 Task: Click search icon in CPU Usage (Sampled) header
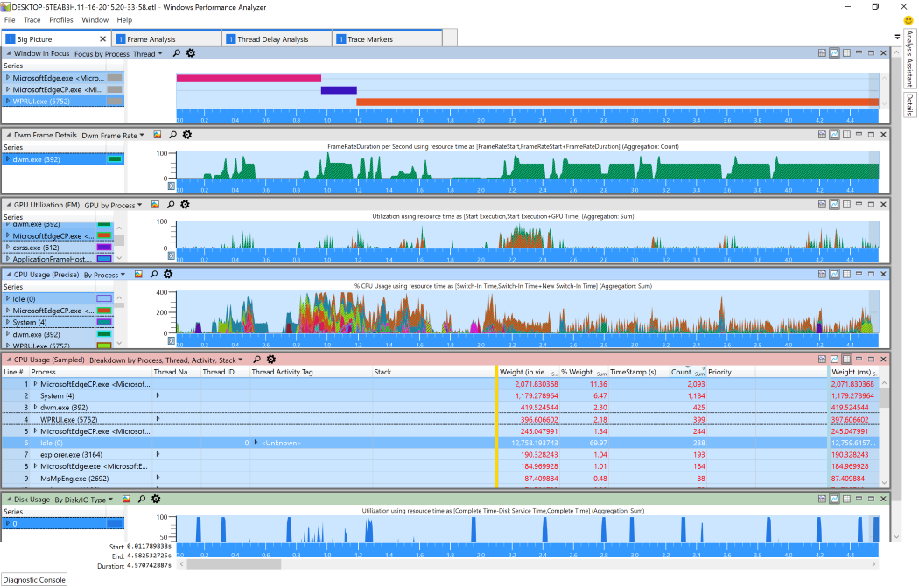[256, 360]
